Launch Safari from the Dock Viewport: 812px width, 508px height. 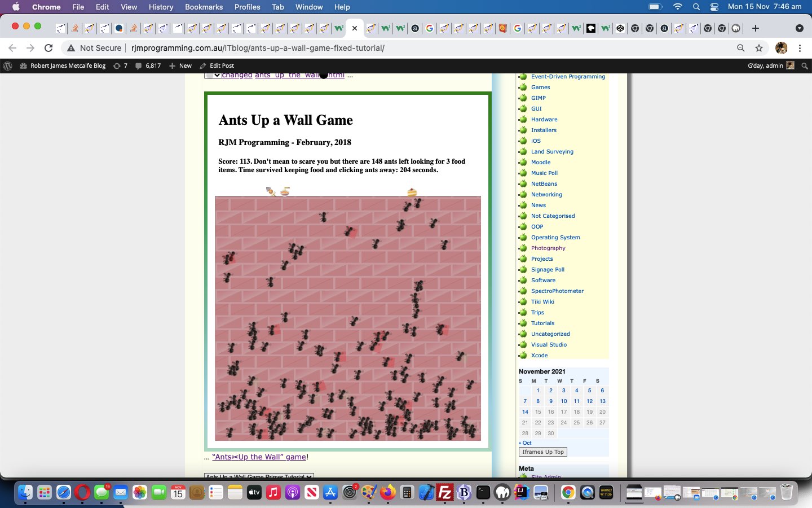point(63,492)
